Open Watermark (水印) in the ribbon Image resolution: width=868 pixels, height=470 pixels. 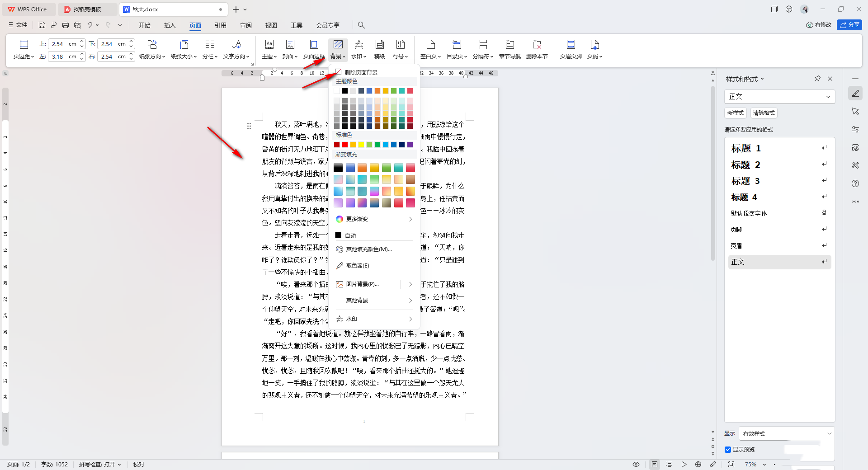click(359, 49)
